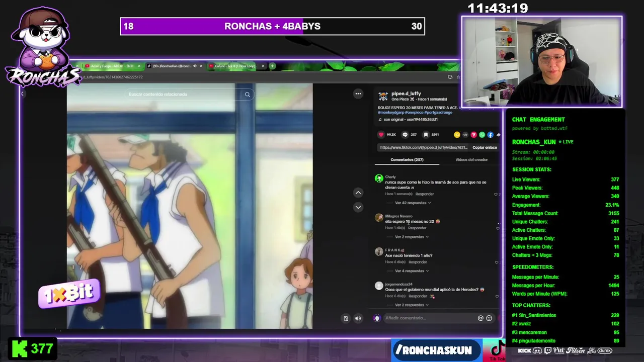
Task: Click the search magnifier in related content bar
Action: (248, 94)
